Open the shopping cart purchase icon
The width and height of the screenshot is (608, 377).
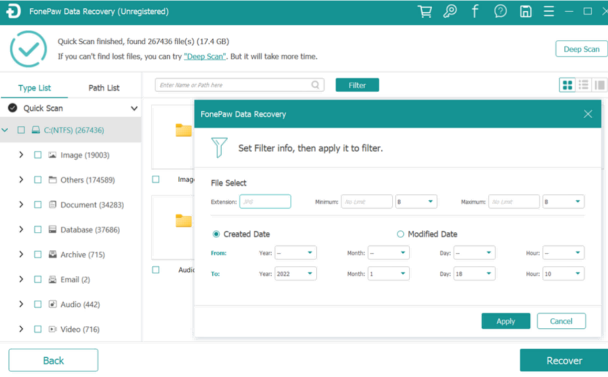point(425,11)
